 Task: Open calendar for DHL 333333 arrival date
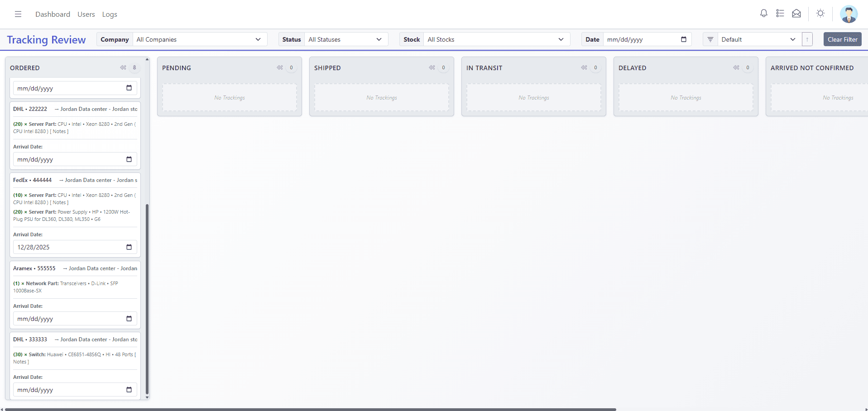click(129, 390)
